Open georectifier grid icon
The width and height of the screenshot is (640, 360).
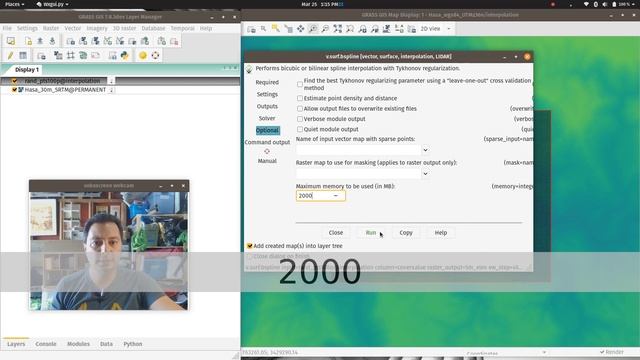[71, 55]
